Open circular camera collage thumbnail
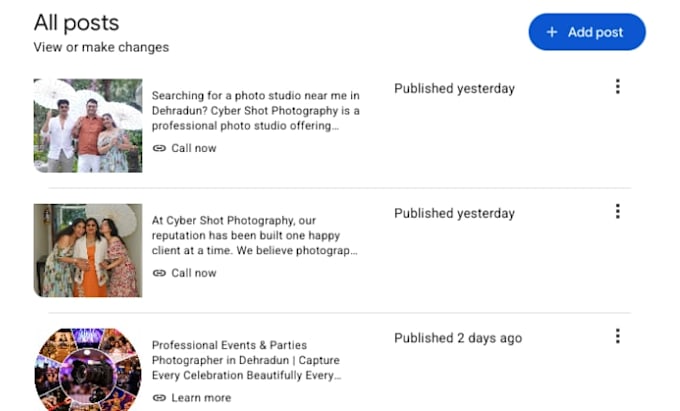 [x=88, y=369]
